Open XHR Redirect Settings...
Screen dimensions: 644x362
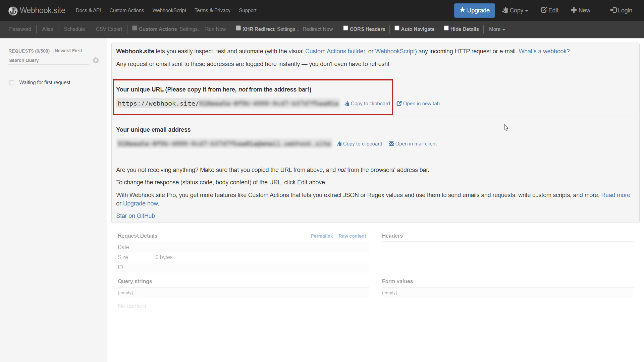pos(288,29)
